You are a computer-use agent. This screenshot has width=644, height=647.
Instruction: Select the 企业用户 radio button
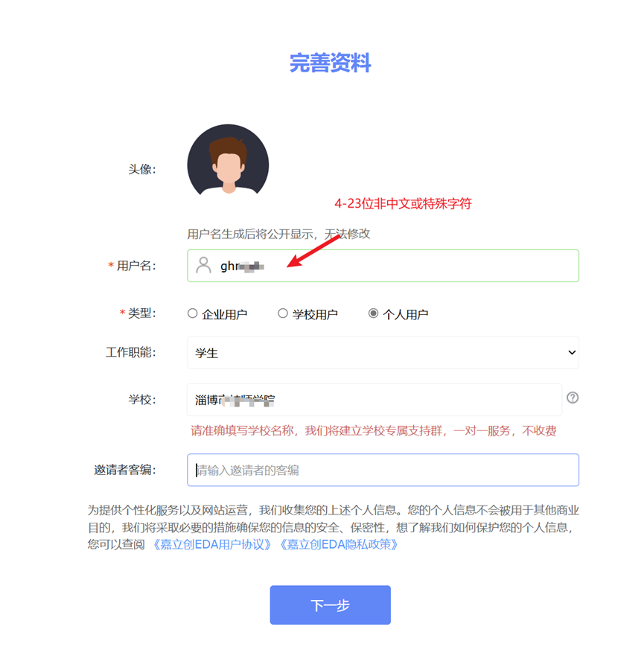point(192,313)
